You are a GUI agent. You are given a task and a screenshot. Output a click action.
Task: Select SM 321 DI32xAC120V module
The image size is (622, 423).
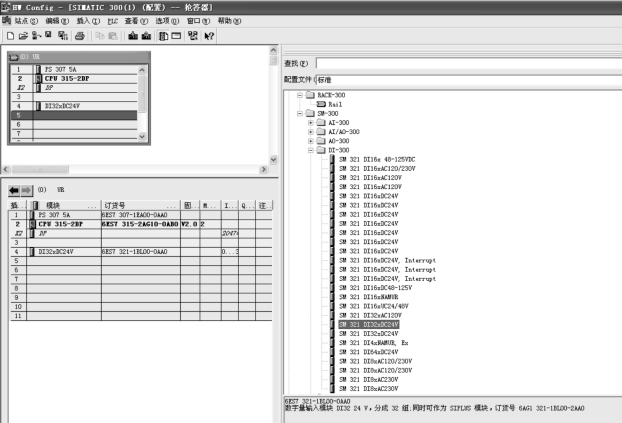point(370,315)
